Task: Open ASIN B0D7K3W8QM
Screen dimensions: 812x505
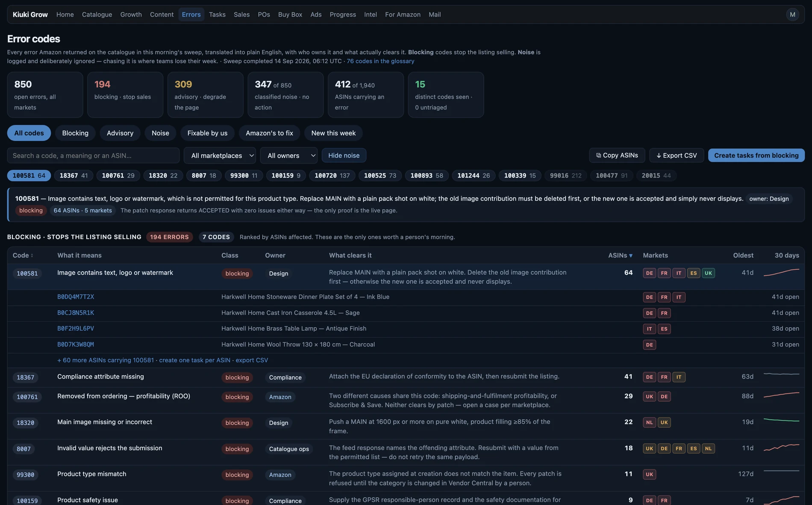Action: point(76,344)
